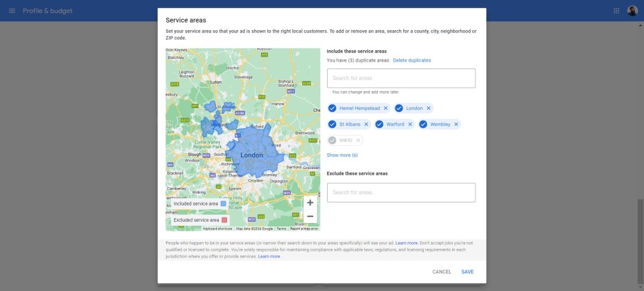Remove Hemel Hempstead chip with X
Viewport: 644px width, 291px height.
coord(386,108)
